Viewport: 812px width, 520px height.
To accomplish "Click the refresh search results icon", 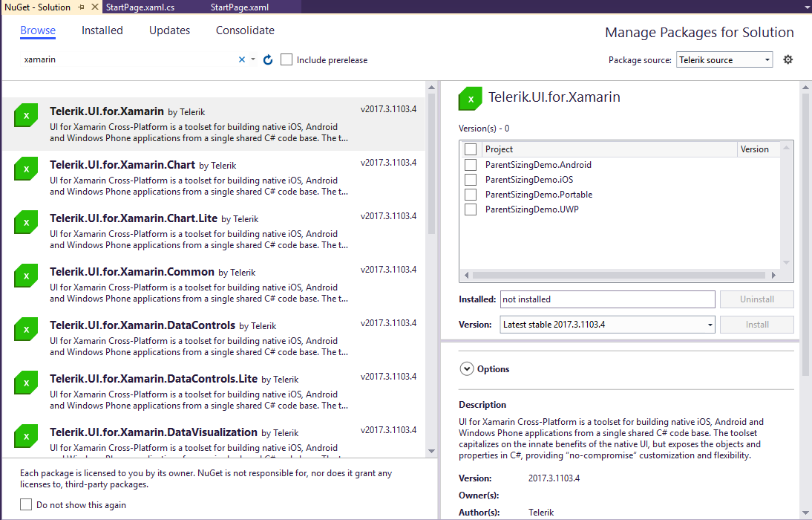I will click(x=268, y=59).
